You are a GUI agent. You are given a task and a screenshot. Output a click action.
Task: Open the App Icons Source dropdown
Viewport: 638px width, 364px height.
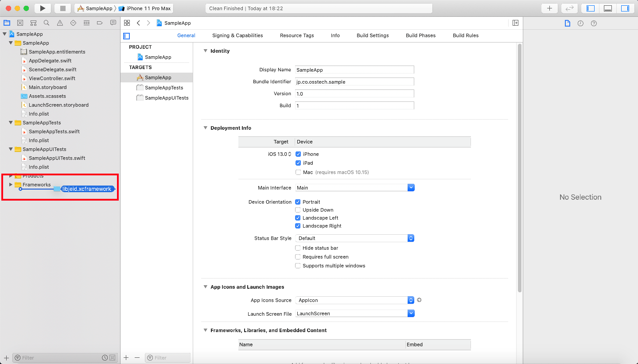pyautogui.click(x=355, y=300)
